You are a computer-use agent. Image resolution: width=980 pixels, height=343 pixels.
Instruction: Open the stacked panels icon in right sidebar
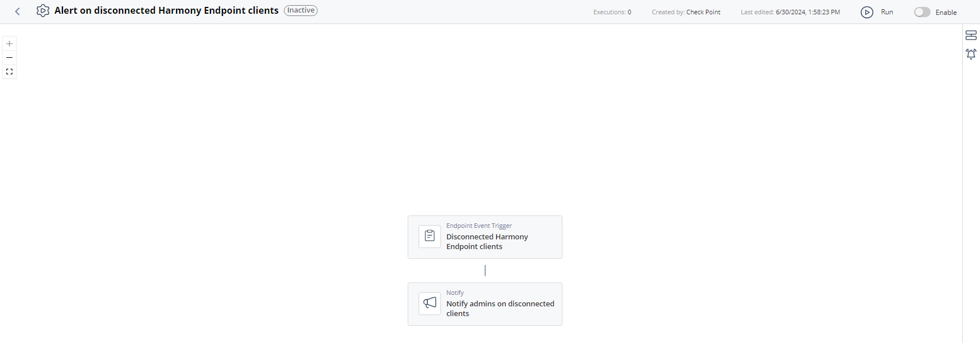pyautogui.click(x=971, y=36)
